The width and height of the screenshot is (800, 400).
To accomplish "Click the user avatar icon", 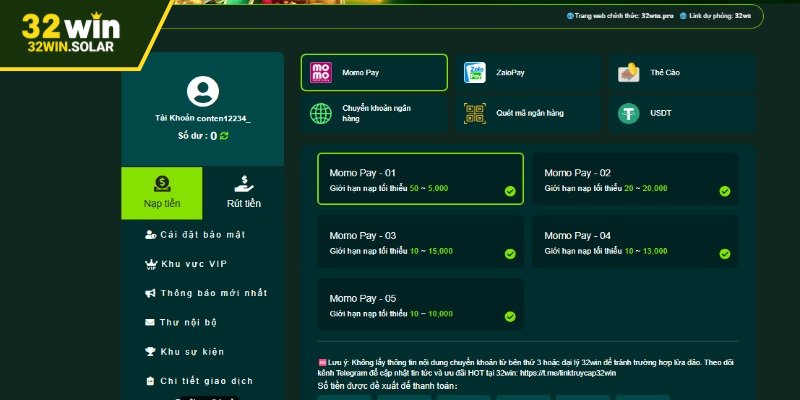I will tap(203, 91).
